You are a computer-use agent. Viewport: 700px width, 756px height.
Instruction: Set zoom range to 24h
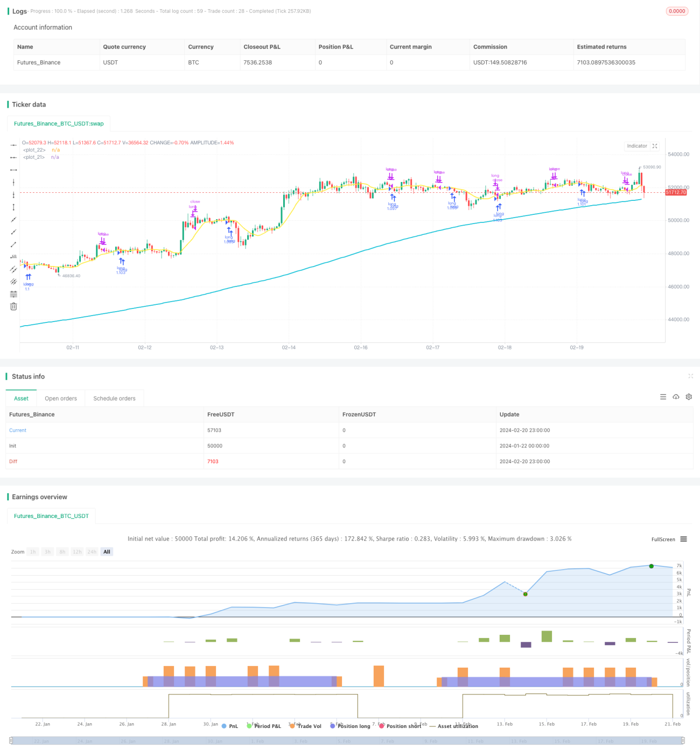pyautogui.click(x=92, y=552)
